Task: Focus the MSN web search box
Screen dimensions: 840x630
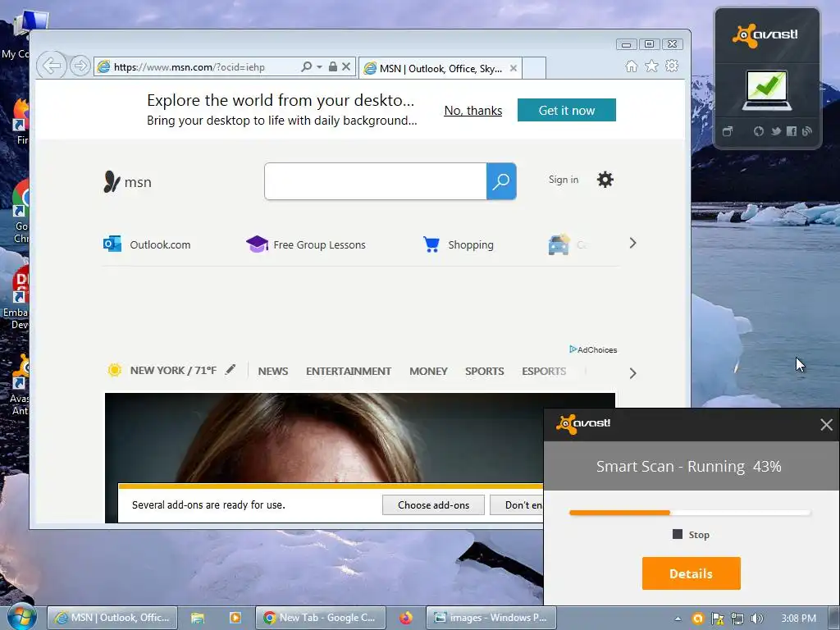Action: click(x=376, y=181)
